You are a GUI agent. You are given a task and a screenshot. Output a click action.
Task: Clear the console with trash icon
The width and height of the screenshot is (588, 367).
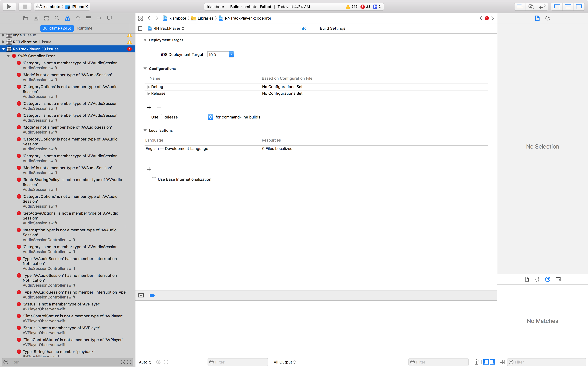point(476,362)
